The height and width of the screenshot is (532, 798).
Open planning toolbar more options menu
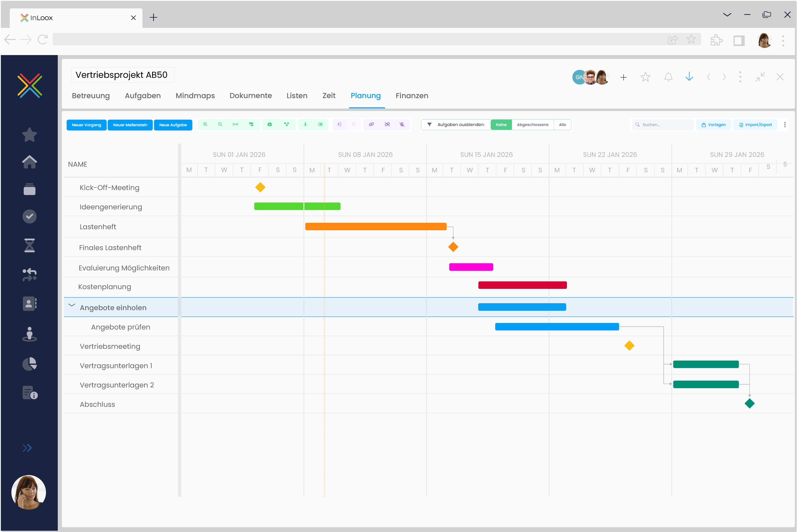(x=785, y=125)
